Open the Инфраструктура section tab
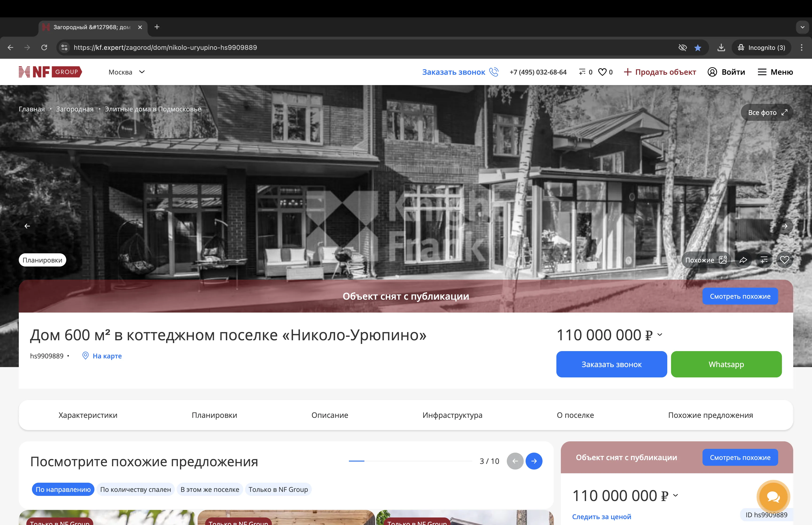Viewport: 812px width, 525px height. pyautogui.click(x=452, y=415)
